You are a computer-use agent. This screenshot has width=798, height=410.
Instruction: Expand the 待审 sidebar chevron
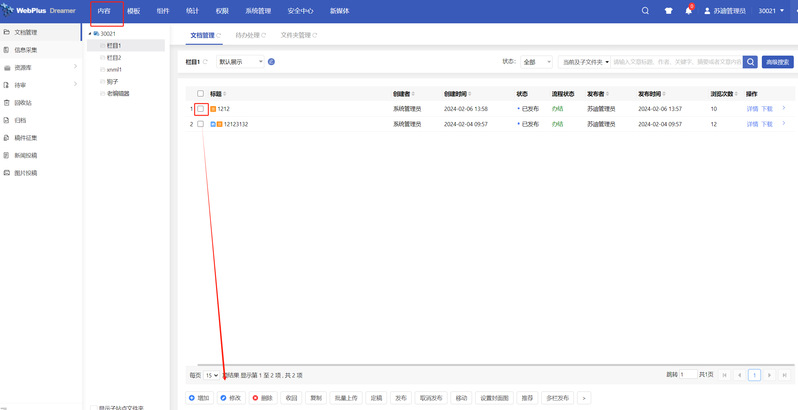click(x=75, y=84)
